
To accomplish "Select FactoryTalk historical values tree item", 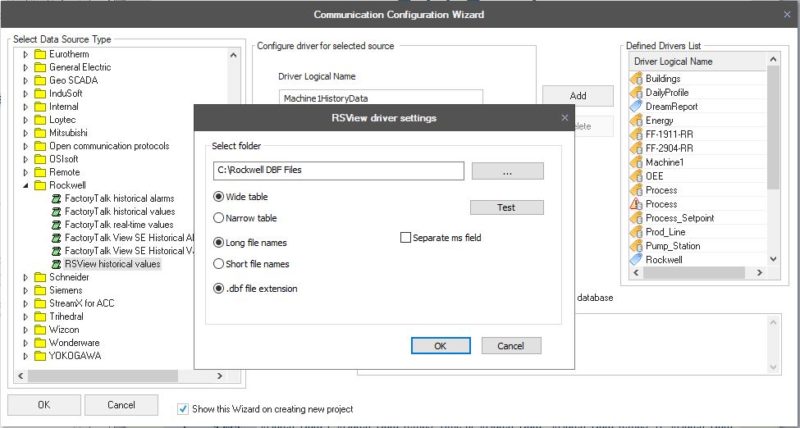I will coord(119,212).
